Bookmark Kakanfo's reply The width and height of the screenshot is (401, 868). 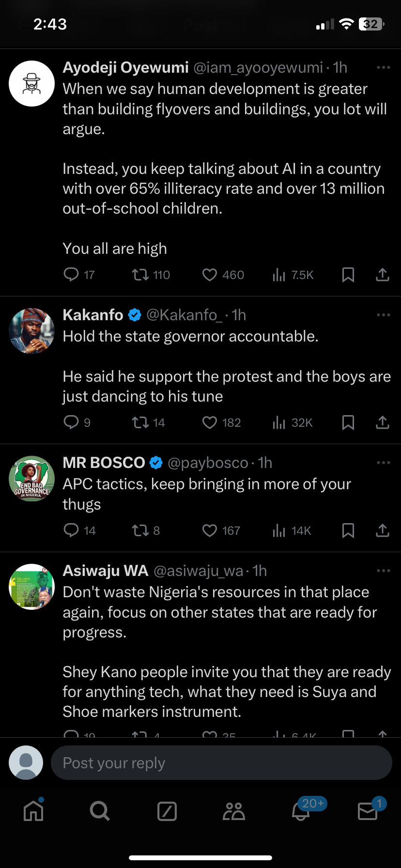(x=348, y=423)
